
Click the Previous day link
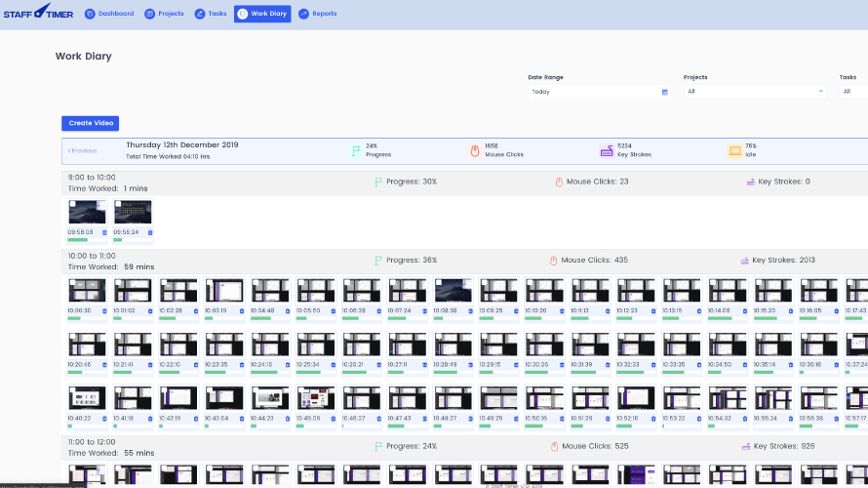83,150
